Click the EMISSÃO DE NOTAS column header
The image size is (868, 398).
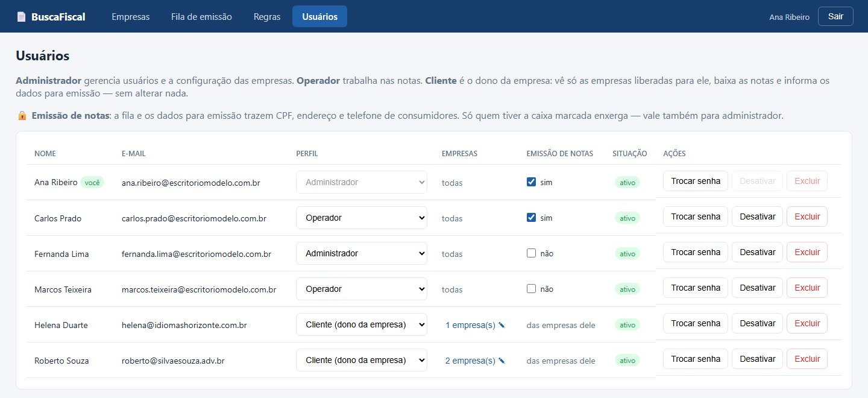click(x=559, y=154)
